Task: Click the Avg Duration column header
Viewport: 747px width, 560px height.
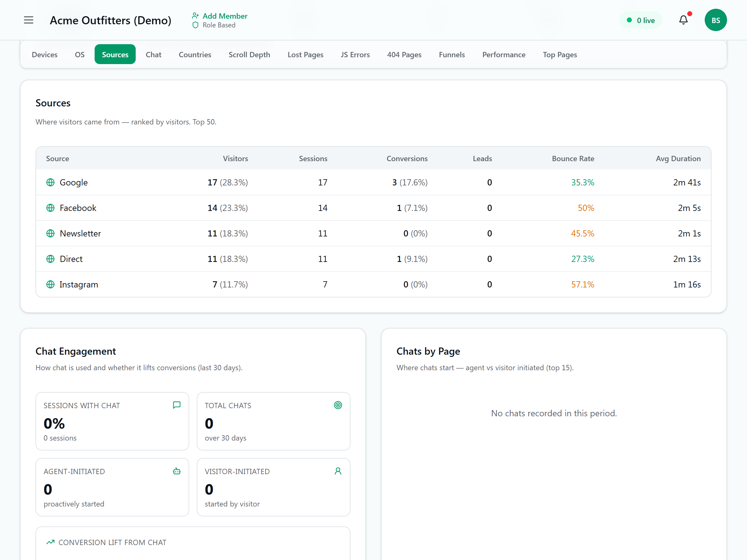Action: [678, 159]
